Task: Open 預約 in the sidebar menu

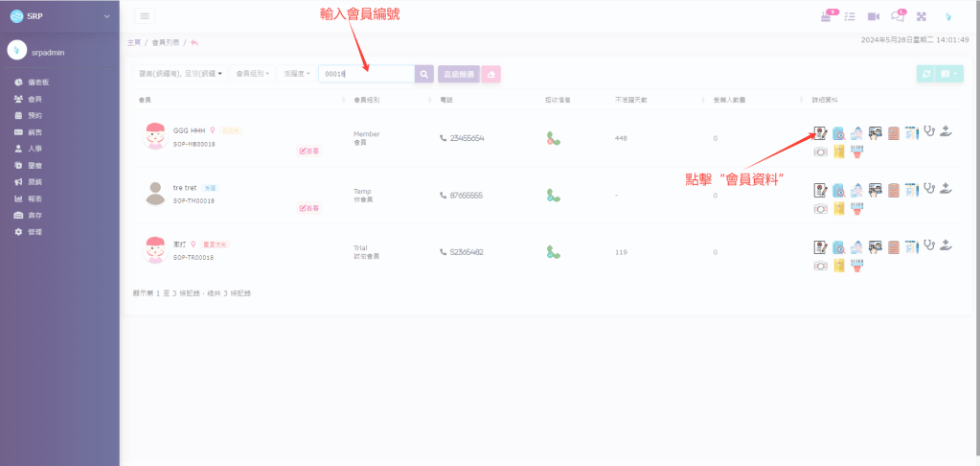Action: pyautogui.click(x=34, y=115)
